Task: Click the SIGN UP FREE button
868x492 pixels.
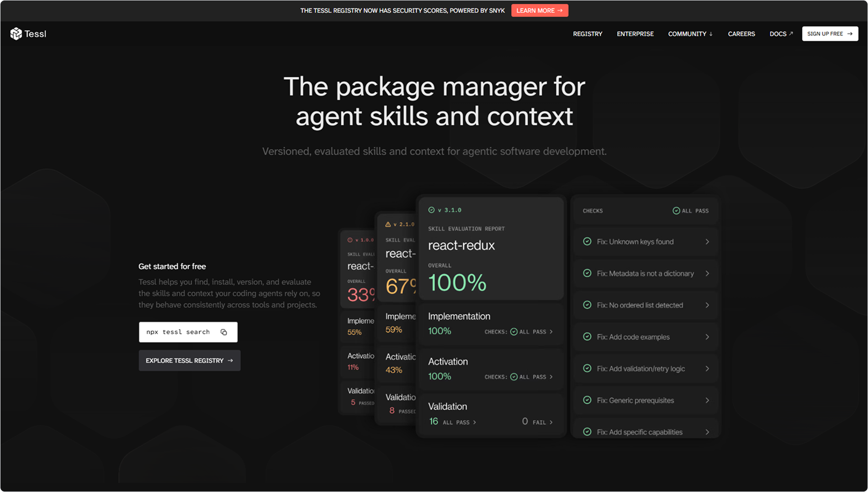Action: click(830, 33)
